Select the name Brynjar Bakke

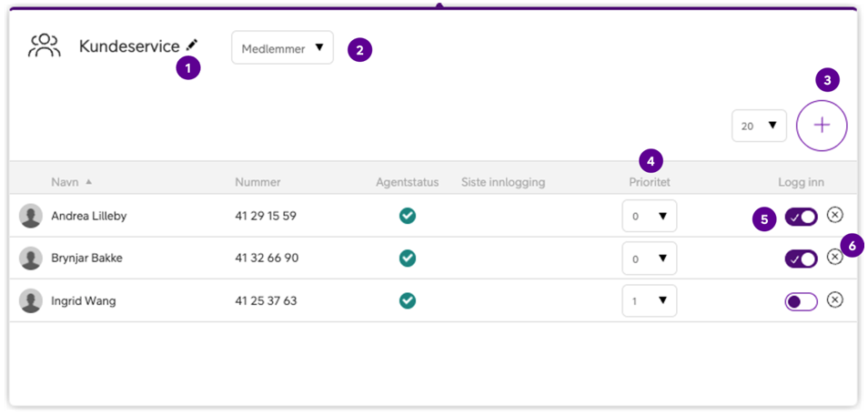click(86, 259)
